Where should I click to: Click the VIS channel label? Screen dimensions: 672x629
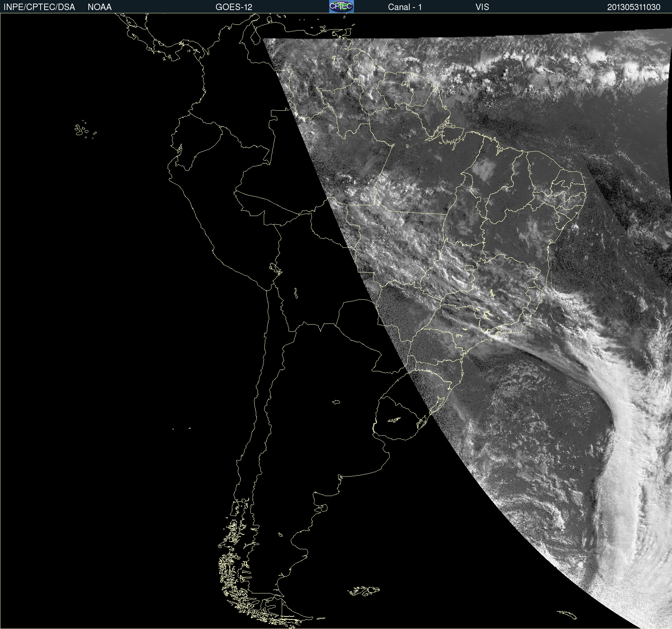[482, 7]
